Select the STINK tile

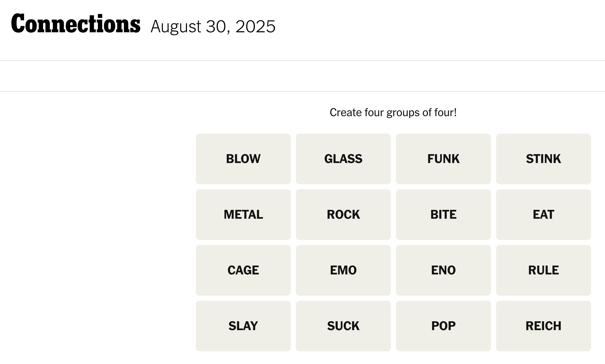(543, 159)
